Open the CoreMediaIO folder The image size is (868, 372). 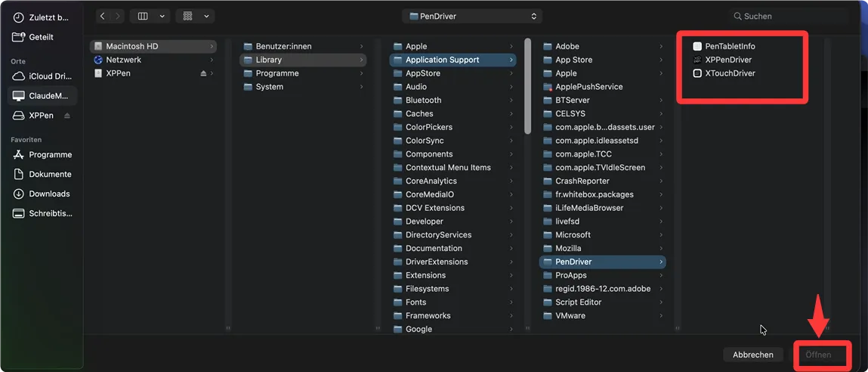tap(453, 194)
